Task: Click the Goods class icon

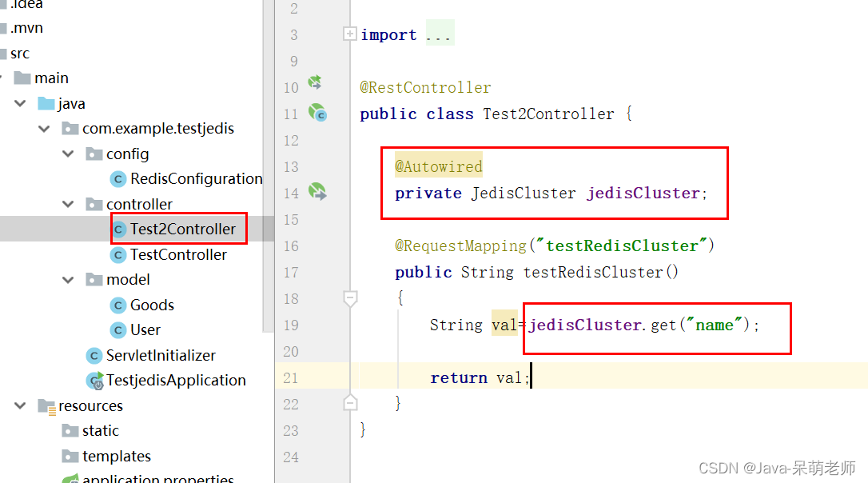Action: coord(117,305)
